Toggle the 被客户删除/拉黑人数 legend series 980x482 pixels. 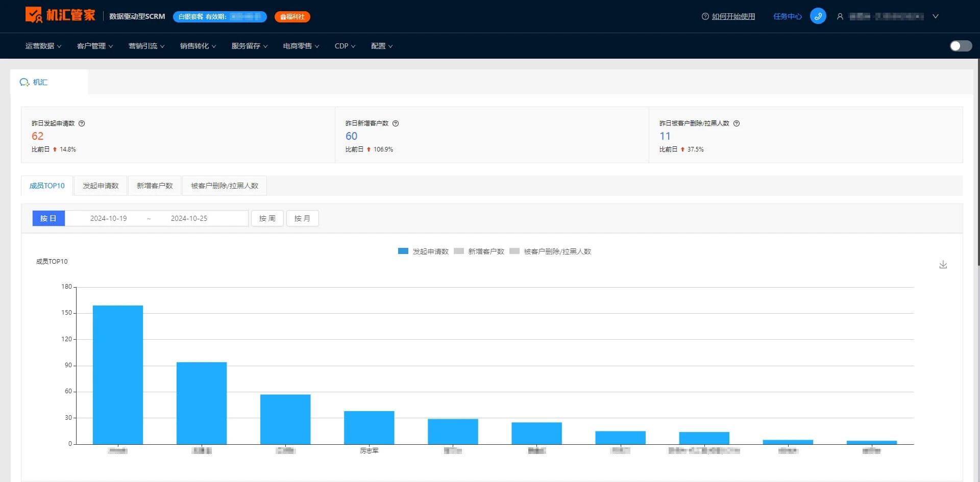click(x=550, y=251)
